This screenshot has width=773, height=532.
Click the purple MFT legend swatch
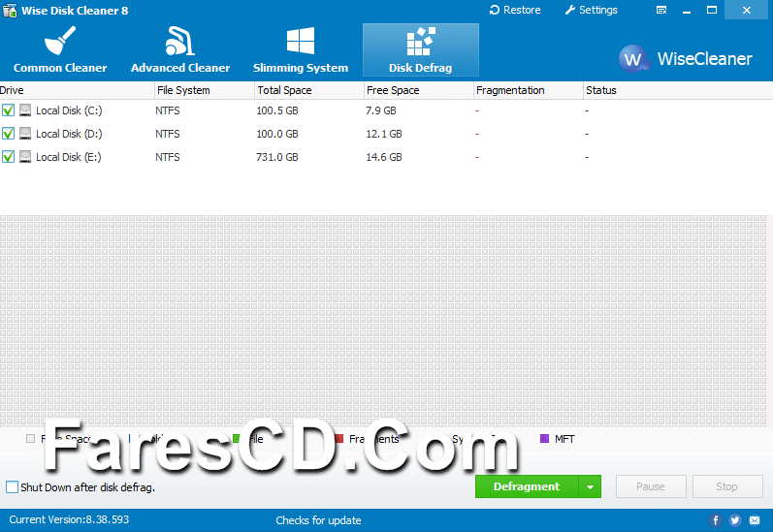[x=544, y=438]
